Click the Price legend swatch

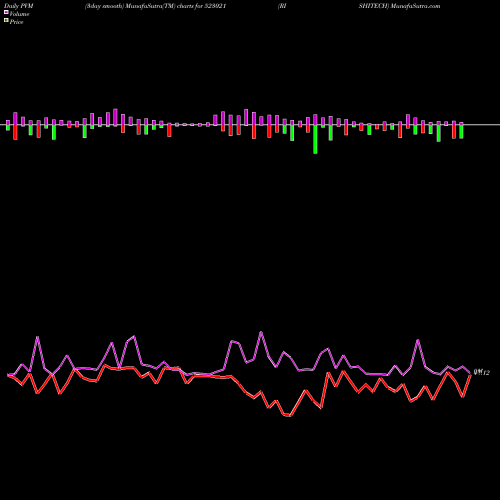(x=6, y=21)
